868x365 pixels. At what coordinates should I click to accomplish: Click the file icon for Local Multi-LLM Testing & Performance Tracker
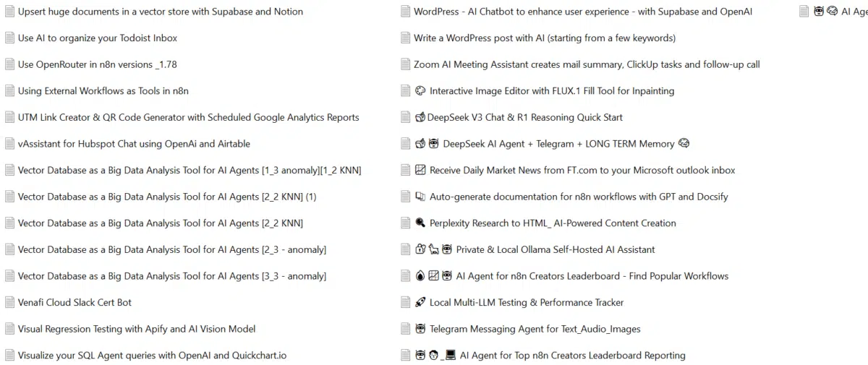coord(406,302)
